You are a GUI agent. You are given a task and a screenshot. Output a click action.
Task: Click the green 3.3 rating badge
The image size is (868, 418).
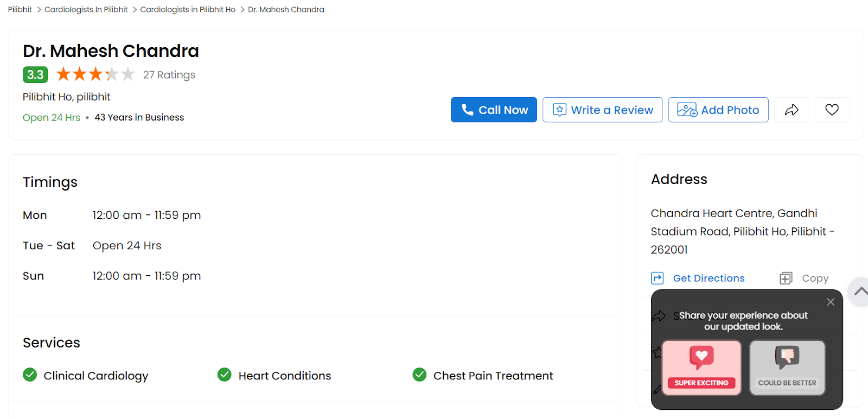(x=35, y=74)
